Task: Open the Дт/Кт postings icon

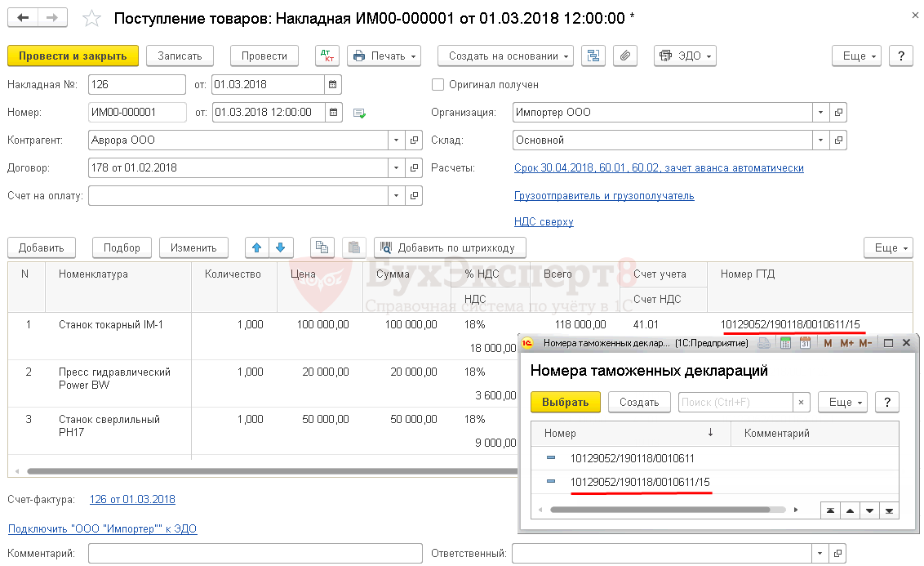Action: [327, 56]
